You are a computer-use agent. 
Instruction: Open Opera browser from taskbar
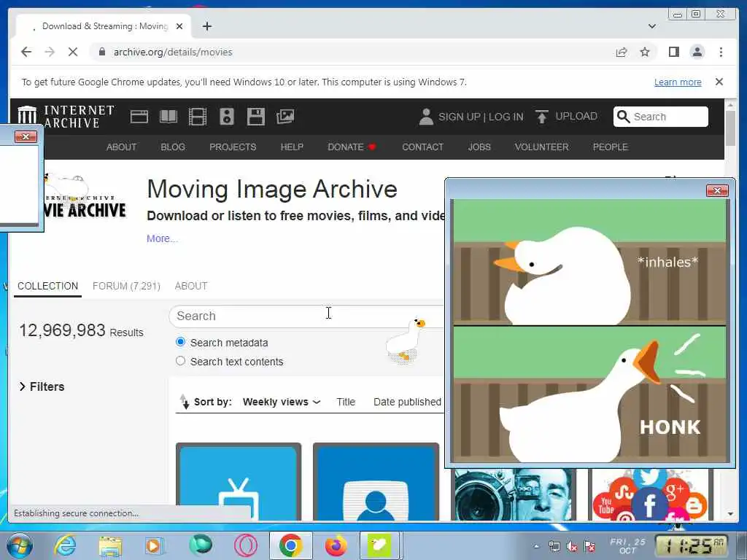click(x=246, y=545)
